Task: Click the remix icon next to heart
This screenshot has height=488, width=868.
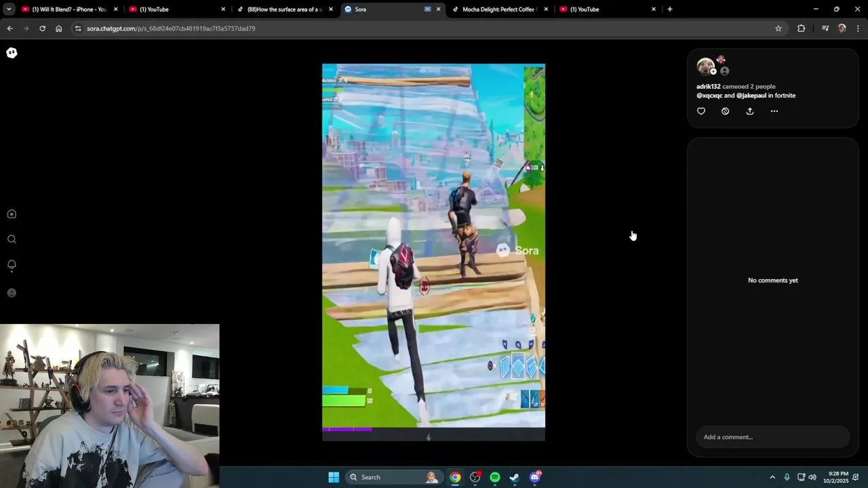Action: (726, 111)
